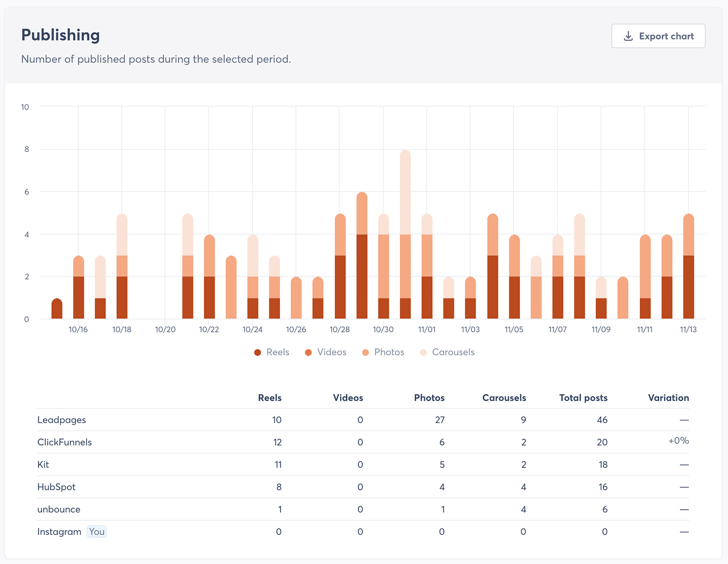
Task: Click the +0% variation for ClickFunnels
Action: (678, 441)
